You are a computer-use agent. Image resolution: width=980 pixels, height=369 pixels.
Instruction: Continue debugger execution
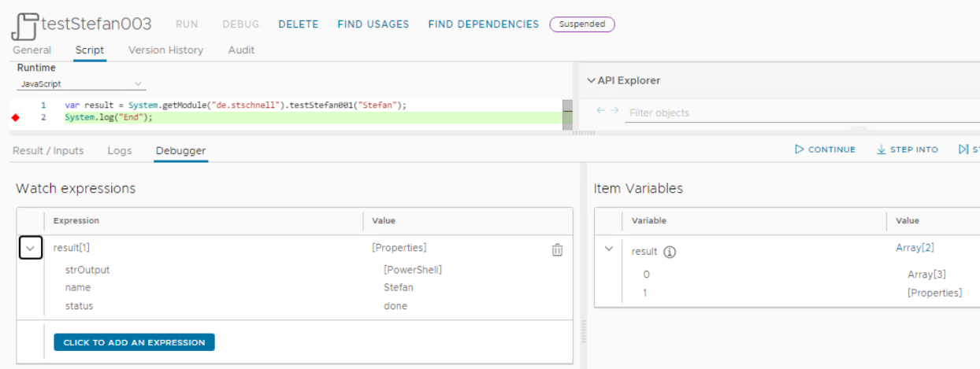(x=825, y=149)
